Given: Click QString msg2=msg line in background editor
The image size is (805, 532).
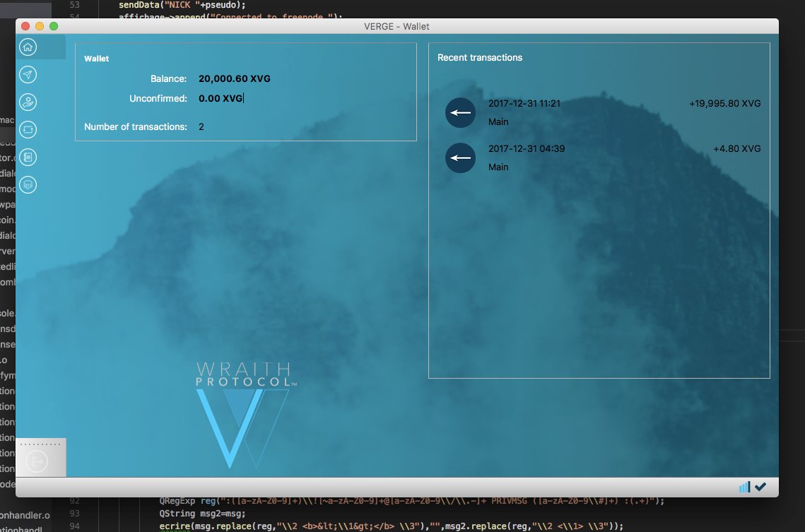Looking at the screenshot, I should [202, 514].
